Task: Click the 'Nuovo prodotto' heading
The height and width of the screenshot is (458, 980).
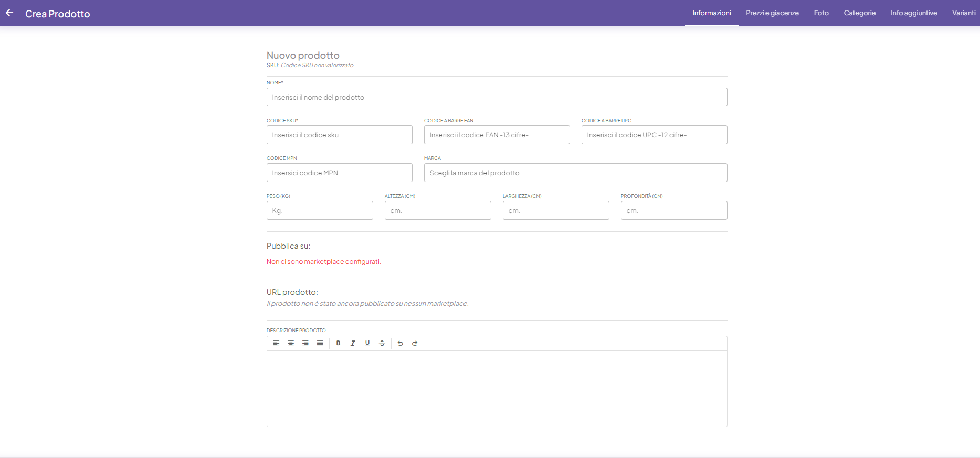Action: click(303, 55)
